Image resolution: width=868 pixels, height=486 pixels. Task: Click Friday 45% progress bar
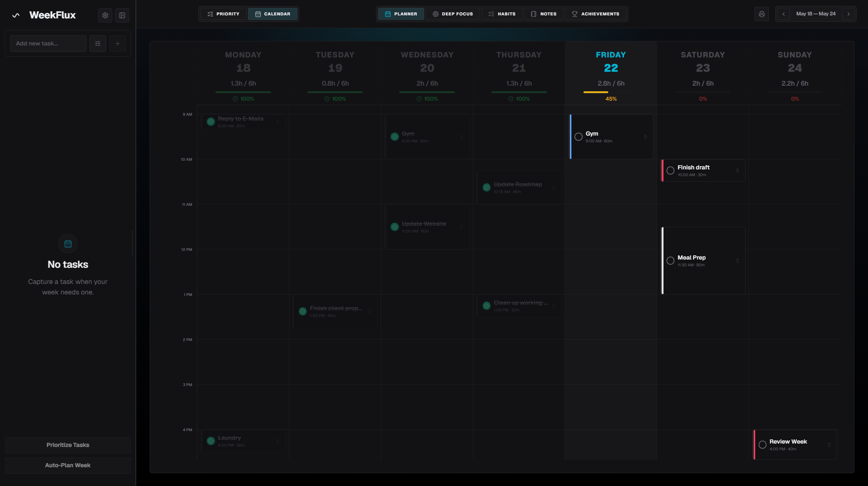[611, 92]
